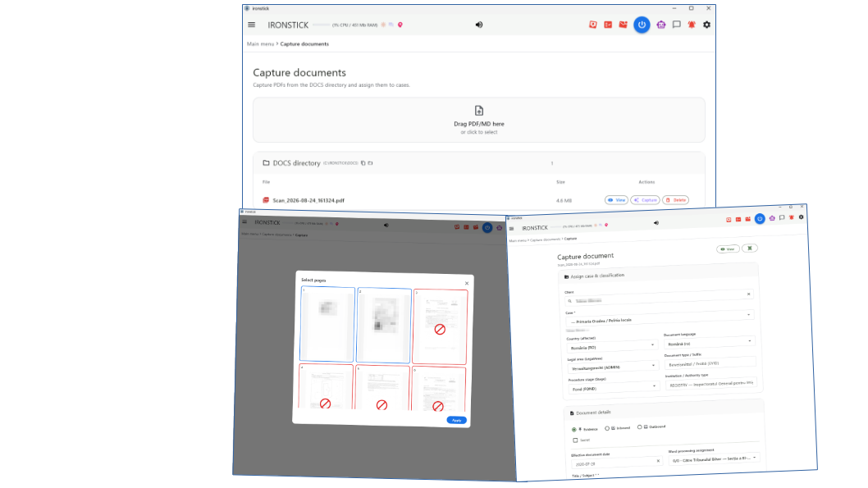View Scan_2026-08-24_161324.pdf file
Image resolution: width=868 pixels, height=488 pixels.
pyautogui.click(x=617, y=200)
